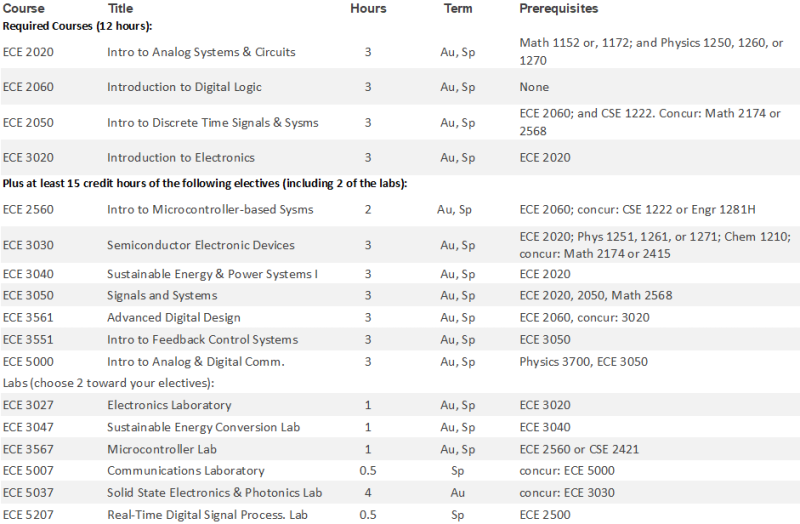Image resolution: width=800 pixels, height=524 pixels.
Task: Select course code ECE 3050
Action: [x=28, y=295]
